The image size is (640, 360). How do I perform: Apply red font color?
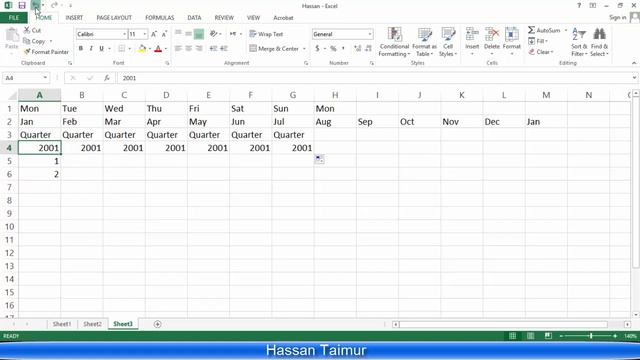click(158, 49)
